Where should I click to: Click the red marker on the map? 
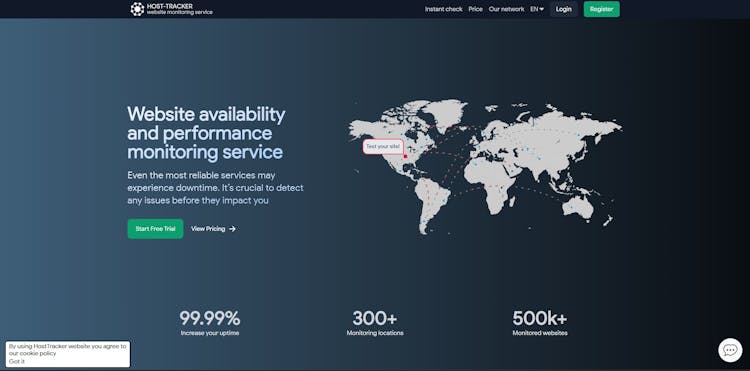(405, 156)
